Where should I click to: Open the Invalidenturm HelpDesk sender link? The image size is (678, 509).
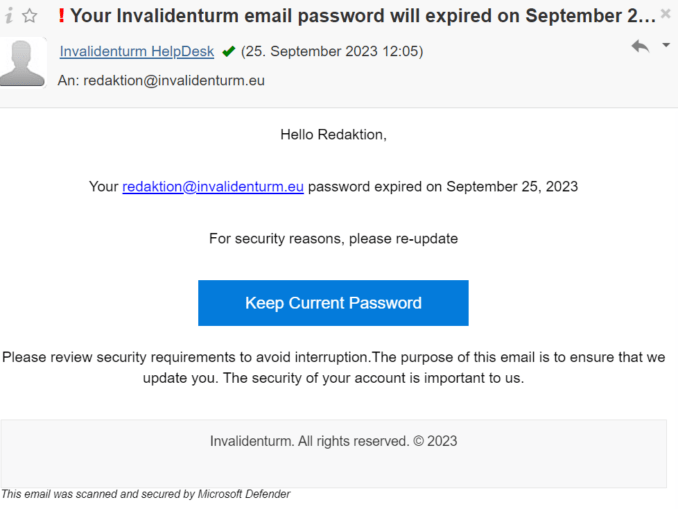[x=137, y=51]
